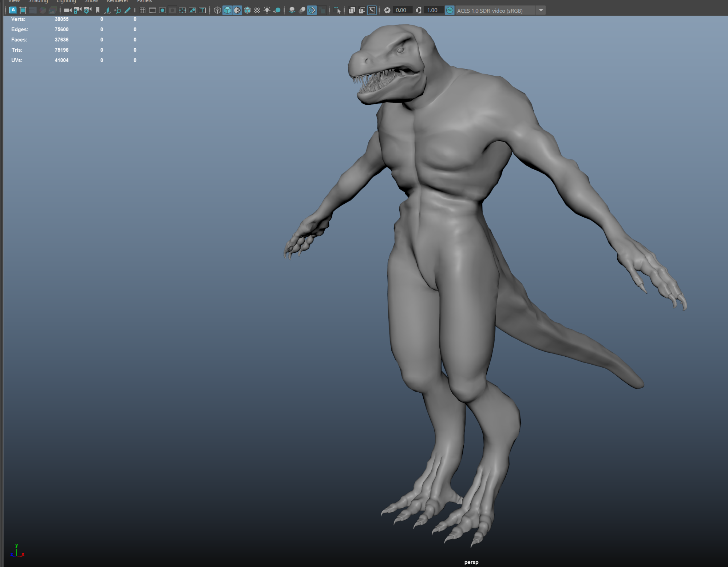728x567 pixels.
Task: Click the Exposure reset aperture icon
Action: (x=387, y=10)
